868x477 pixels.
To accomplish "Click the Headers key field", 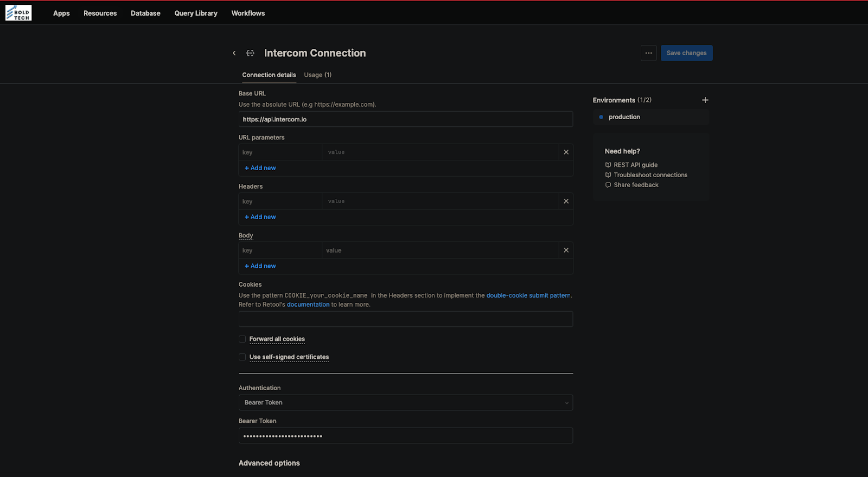I will [x=280, y=201].
